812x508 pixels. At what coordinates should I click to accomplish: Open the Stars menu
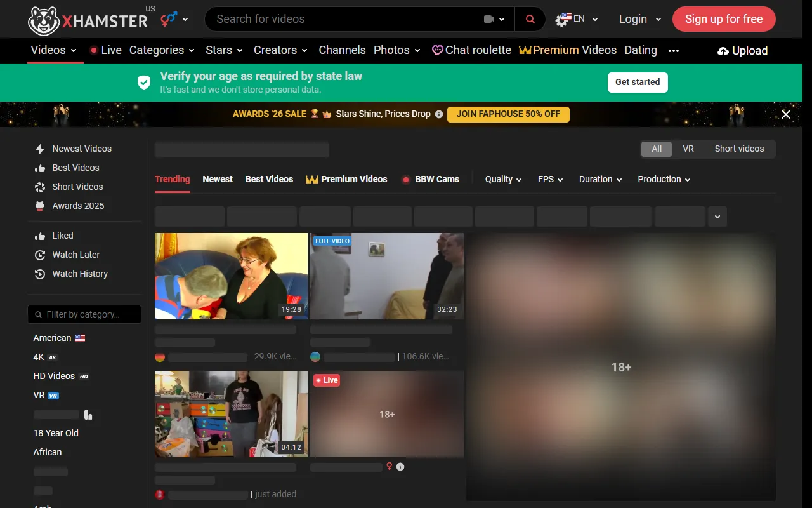225,50
